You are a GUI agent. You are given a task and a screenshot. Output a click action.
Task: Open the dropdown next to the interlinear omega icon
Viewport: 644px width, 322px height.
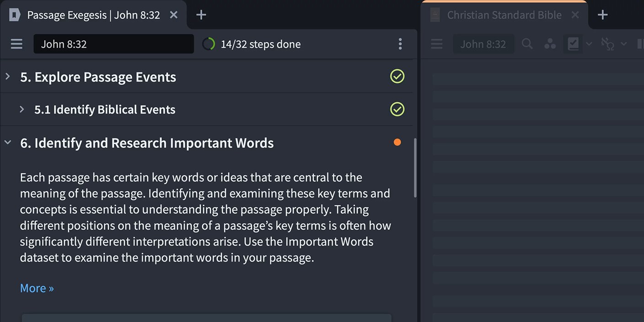pyautogui.click(x=623, y=44)
